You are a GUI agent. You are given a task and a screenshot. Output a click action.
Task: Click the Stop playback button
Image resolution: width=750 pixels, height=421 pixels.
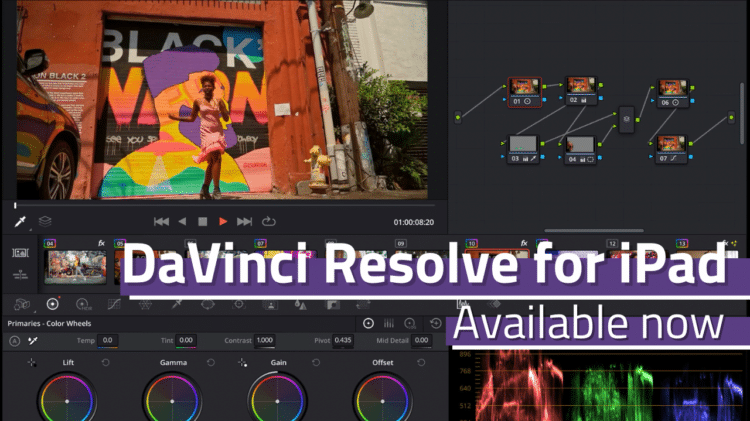pos(202,221)
